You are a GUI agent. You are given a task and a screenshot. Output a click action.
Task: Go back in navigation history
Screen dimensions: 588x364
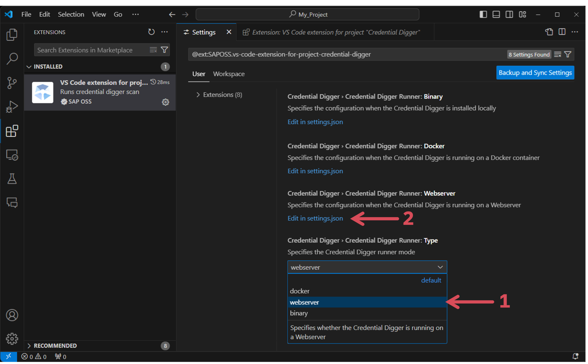click(x=172, y=14)
